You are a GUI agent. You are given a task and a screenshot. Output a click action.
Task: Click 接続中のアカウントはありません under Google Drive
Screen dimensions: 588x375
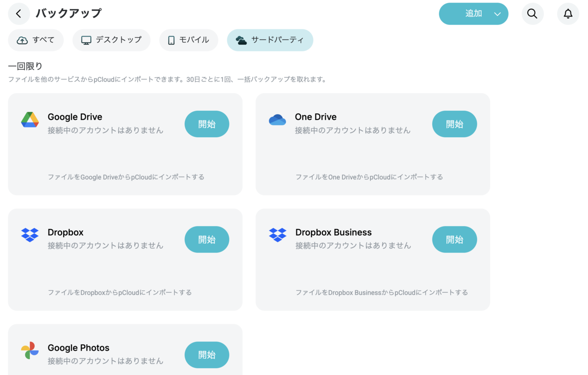coord(105,130)
